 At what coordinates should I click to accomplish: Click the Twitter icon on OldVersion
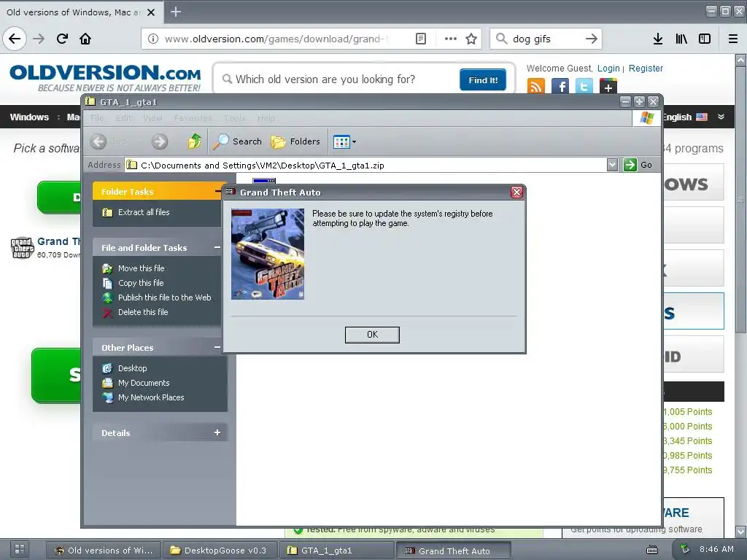584,86
